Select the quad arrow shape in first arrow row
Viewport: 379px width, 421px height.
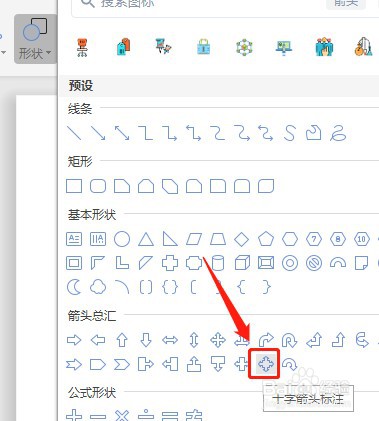pyautogui.click(x=218, y=340)
